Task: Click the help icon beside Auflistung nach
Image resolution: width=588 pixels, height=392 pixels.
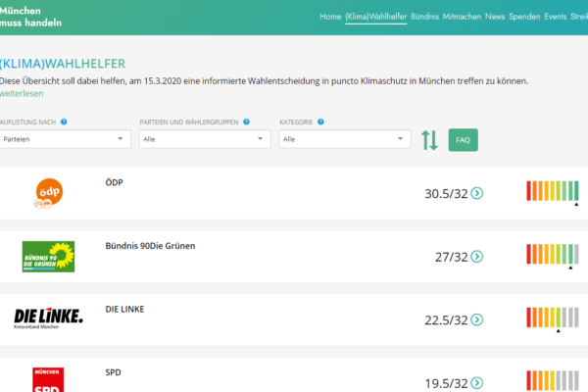Action: [x=64, y=122]
